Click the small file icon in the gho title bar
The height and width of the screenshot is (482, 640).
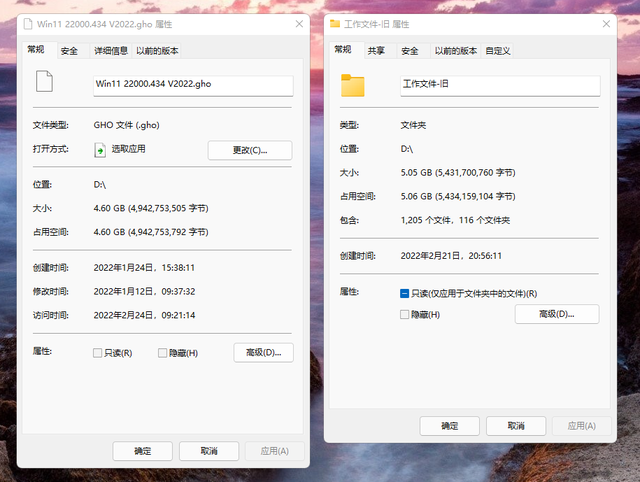(x=28, y=24)
